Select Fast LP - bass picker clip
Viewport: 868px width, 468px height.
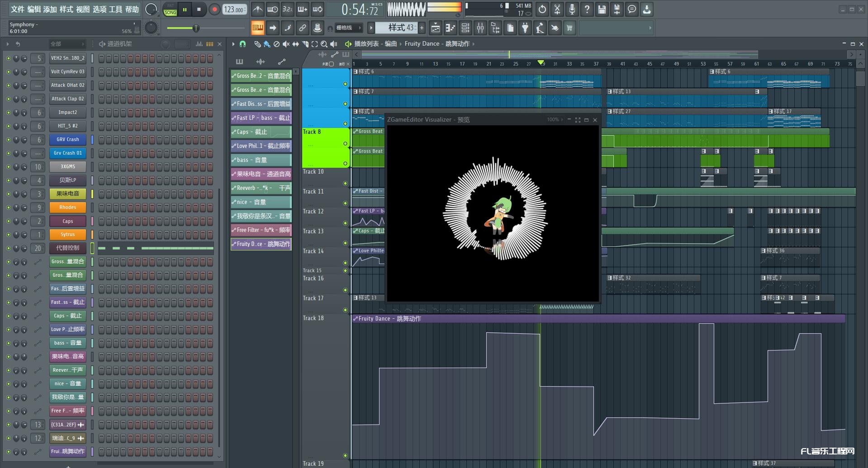tap(261, 118)
